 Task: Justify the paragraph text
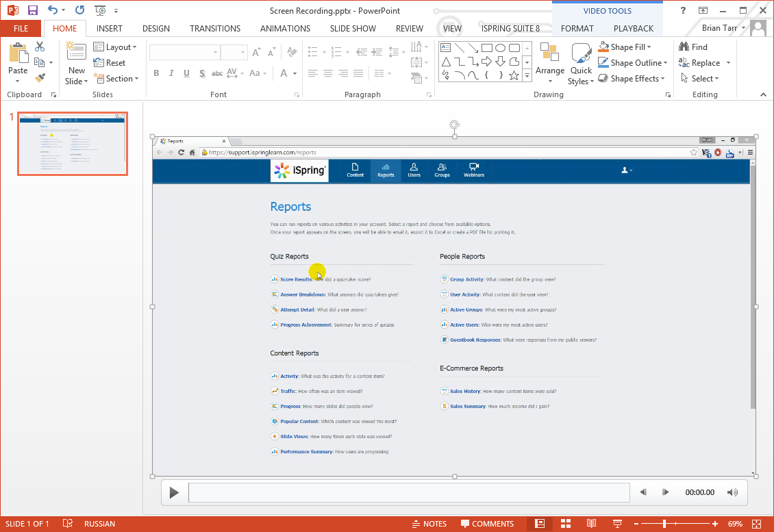358,73
